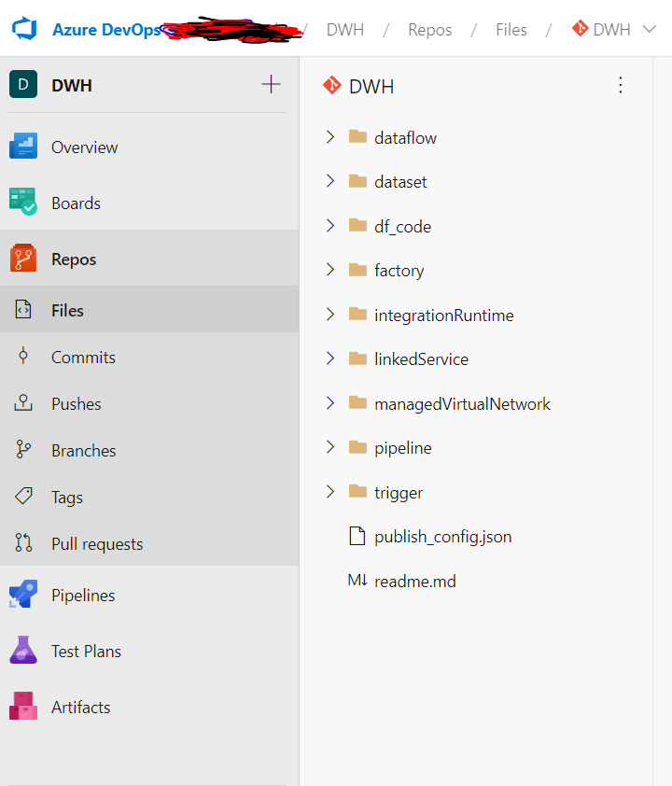Go to Overview section
Viewport: 672px width, 786px height.
click(85, 147)
